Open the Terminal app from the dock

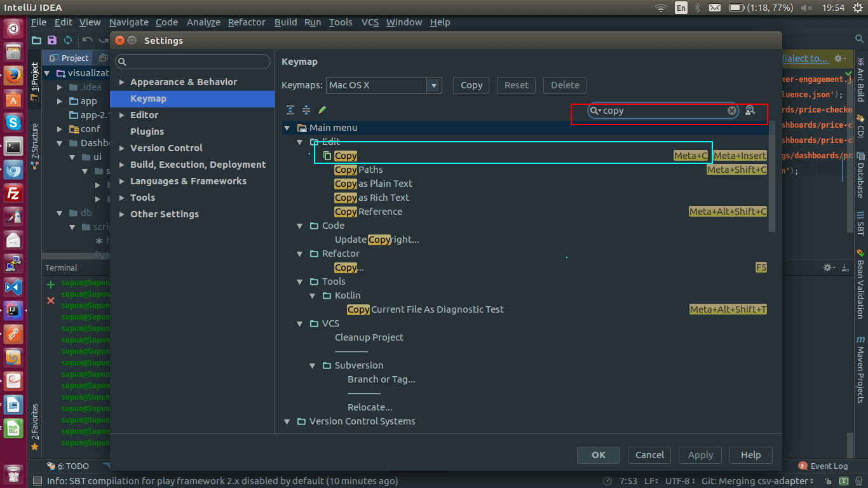13,146
